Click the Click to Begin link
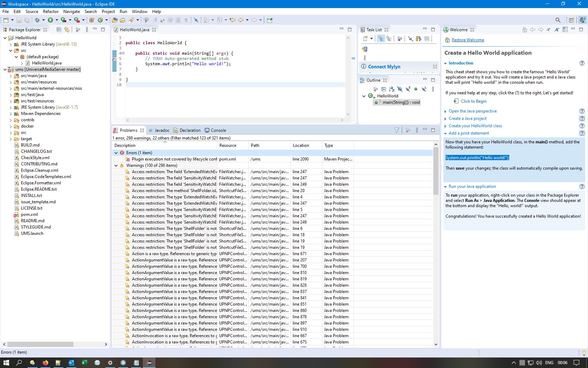Image resolution: width=588 pixels, height=368 pixels. [x=474, y=101]
